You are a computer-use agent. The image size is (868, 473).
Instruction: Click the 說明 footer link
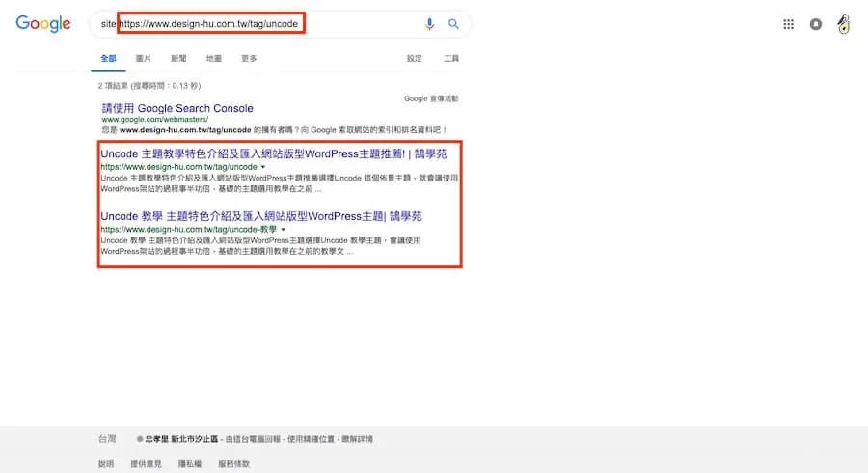click(x=106, y=464)
